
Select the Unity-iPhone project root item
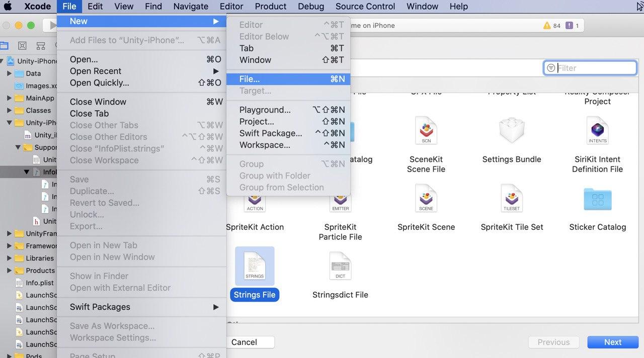(33, 61)
